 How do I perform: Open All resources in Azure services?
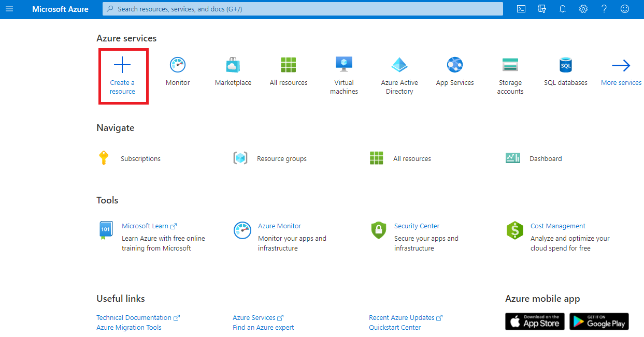289,65
